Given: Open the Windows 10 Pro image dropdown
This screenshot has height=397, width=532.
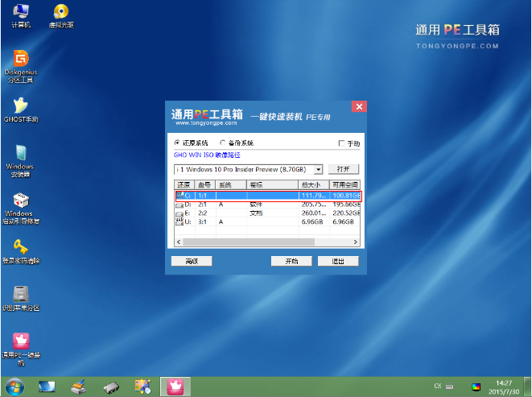Looking at the screenshot, I should coord(318,169).
